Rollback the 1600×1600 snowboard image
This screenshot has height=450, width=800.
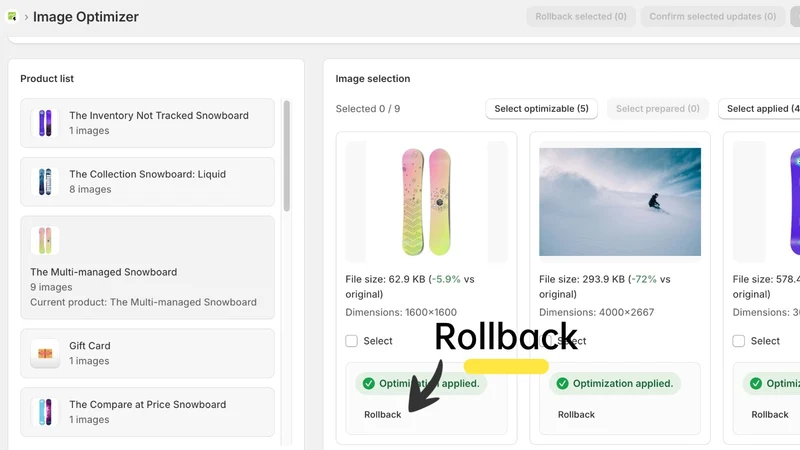point(383,415)
